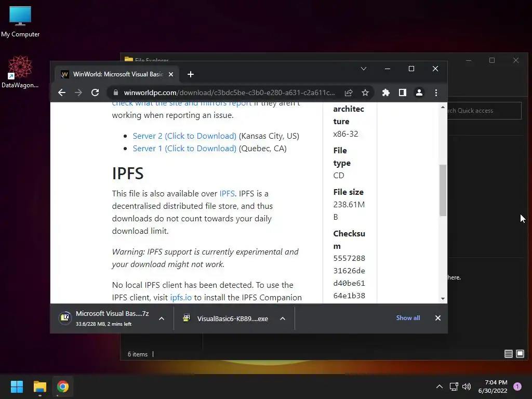Open tab search chevron in Chrome

coord(363,69)
